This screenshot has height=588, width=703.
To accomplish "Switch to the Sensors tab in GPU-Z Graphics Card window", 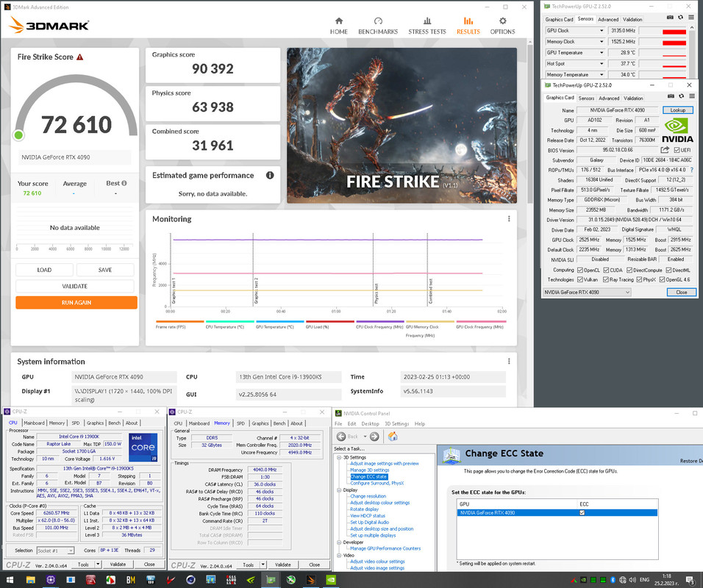I will click(x=586, y=98).
